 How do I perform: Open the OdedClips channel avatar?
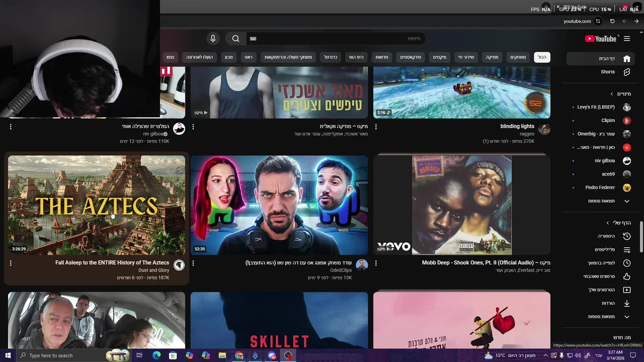coord(362,265)
